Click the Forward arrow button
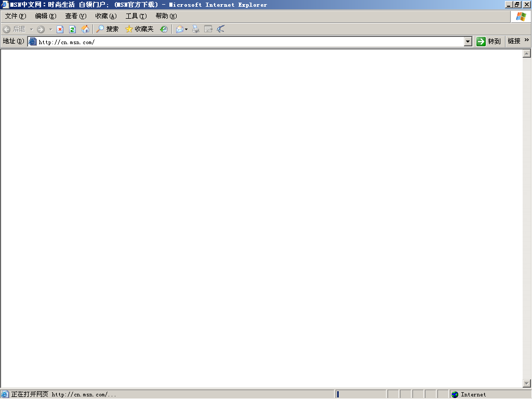Image resolution: width=532 pixels, height=399 pixels. point(41,29)
